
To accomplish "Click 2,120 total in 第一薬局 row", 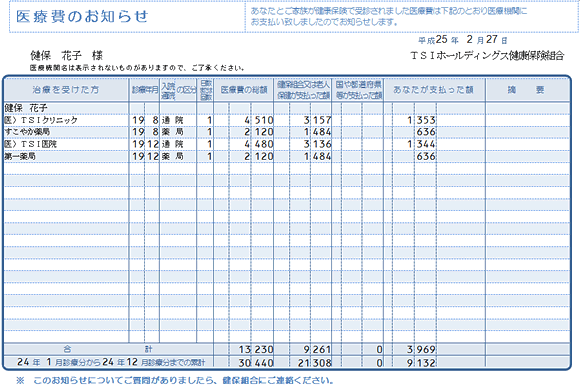I will coord(259,156).
